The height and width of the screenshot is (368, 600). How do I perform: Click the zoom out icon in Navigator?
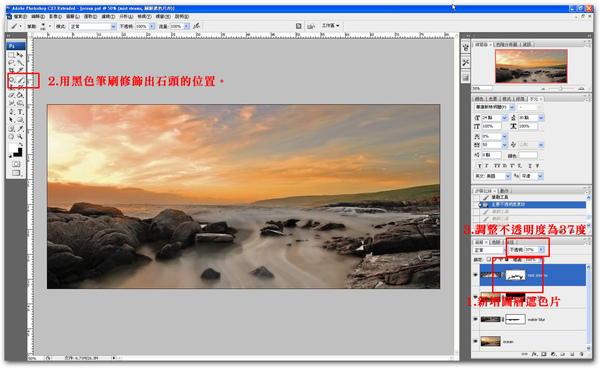pos(543,89)
